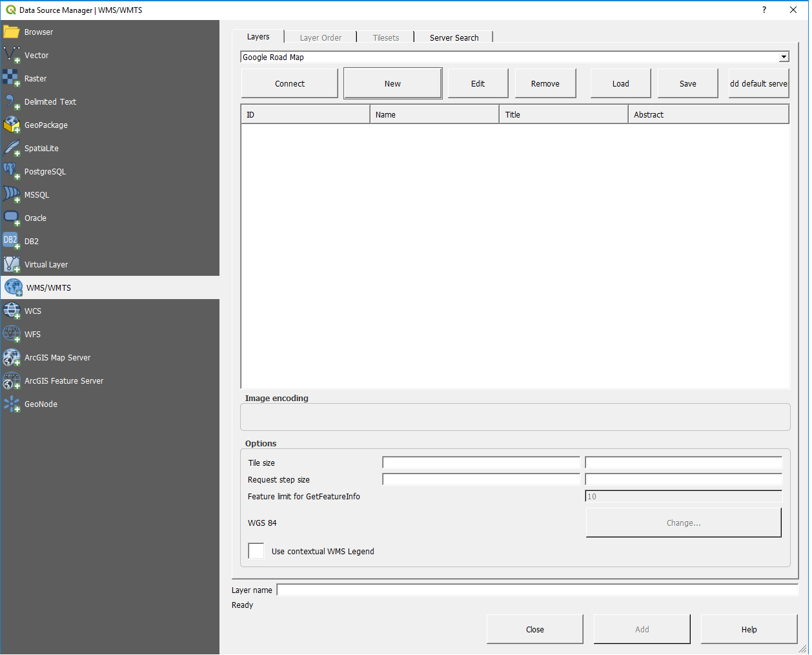Select the PostgreSQL database icon
Viewport: 812px width, 655px height.
click(x=12, y=171)
